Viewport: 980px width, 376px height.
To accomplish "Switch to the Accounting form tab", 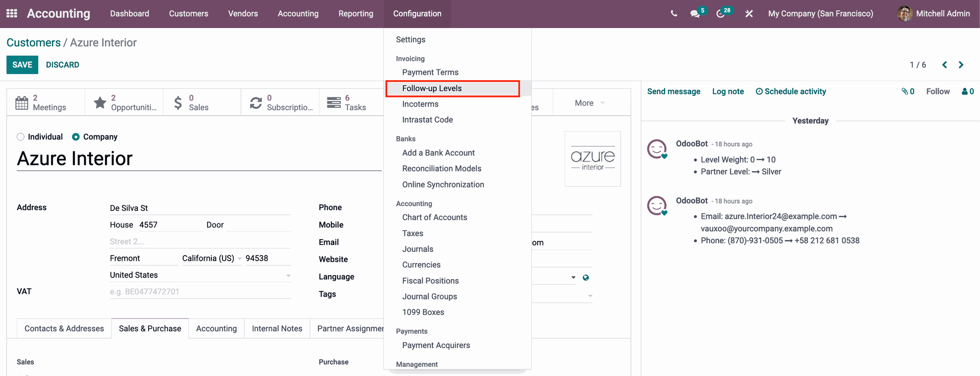I will tap(216, 329).
